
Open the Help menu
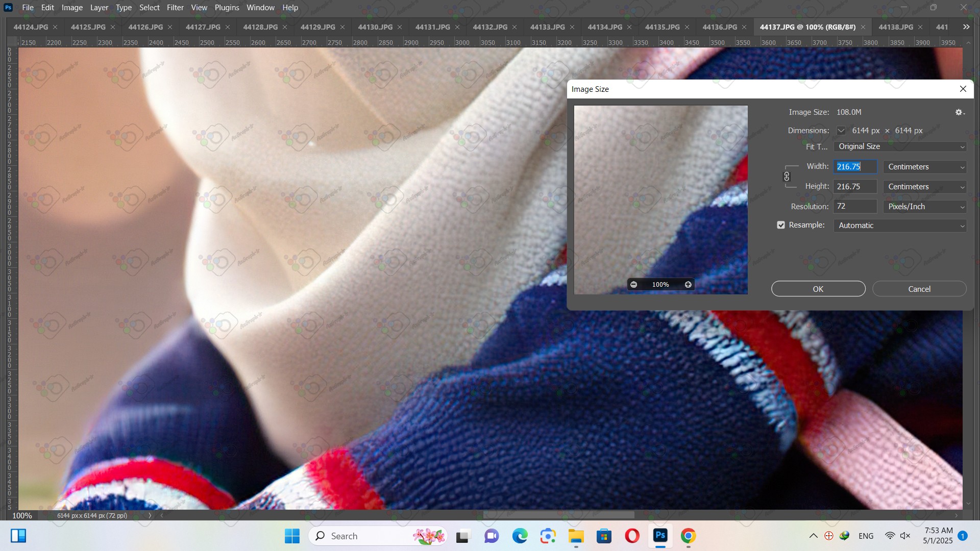(290, 8)
